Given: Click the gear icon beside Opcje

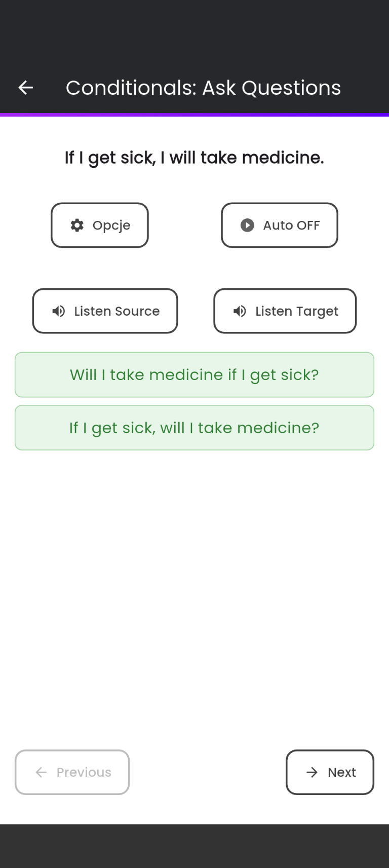Looking at the screenshot, I should [77, 225].
